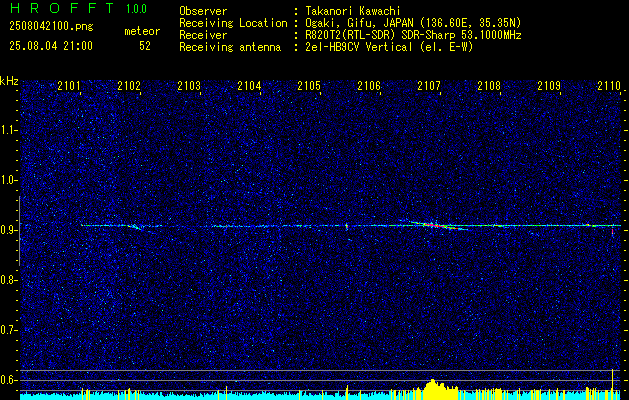Click time marker 2107
This screenshot has width=629, height=400.
[x=429, y=86]
